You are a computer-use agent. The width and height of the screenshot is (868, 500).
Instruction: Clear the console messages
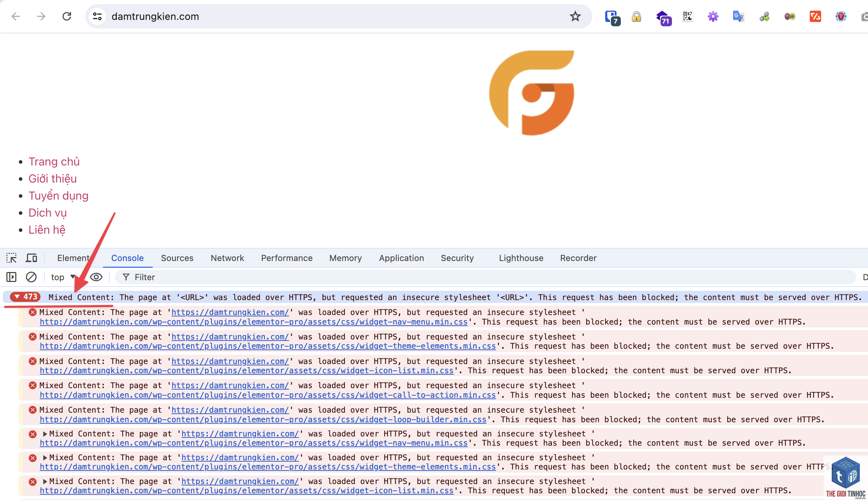pos(31,277)
